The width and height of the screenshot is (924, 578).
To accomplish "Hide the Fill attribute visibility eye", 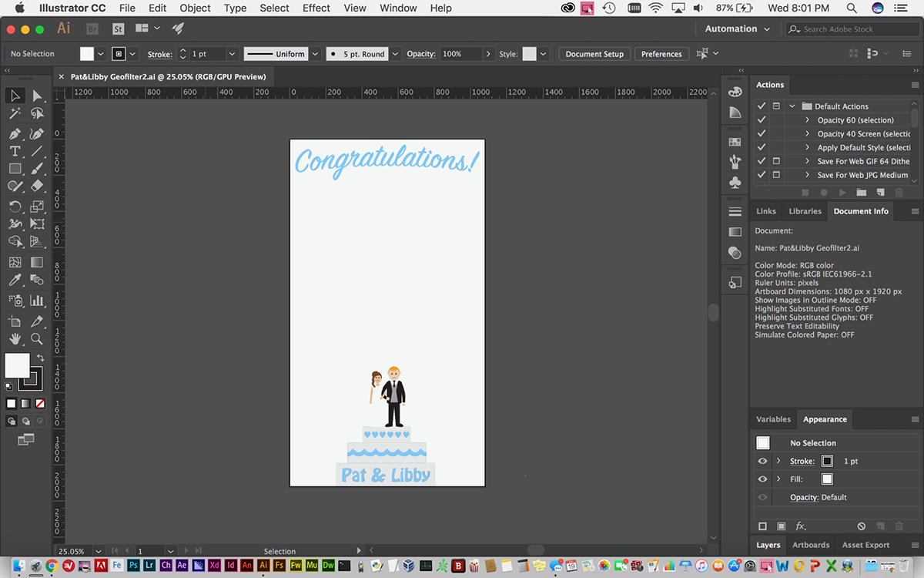I will tap(762, 479).
